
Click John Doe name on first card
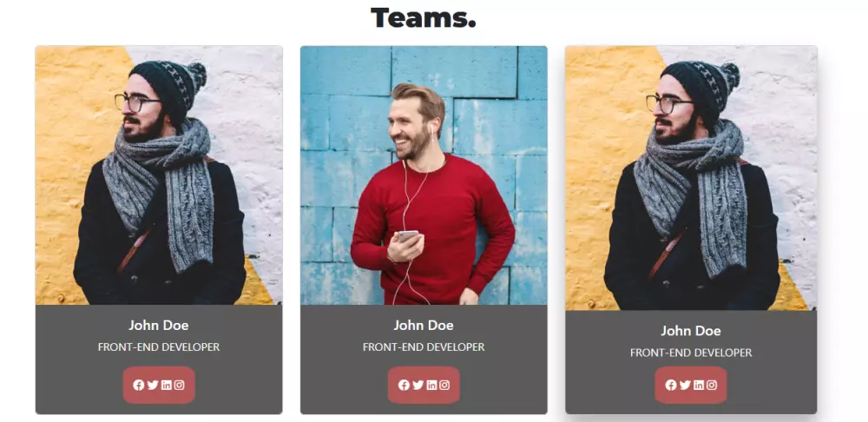(159, 325)
